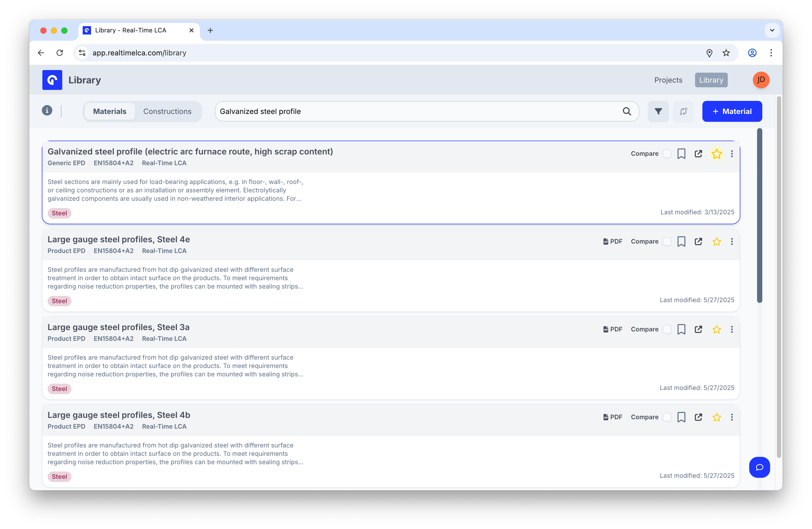Open the browser location permission icon
Viewport: 812px width, 529px height.
click(x=709, y=53)
